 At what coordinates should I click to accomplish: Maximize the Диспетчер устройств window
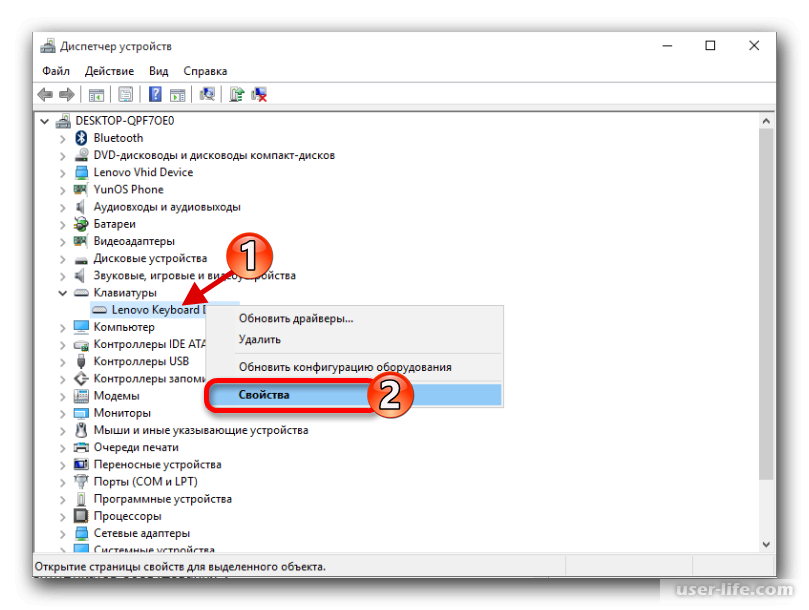click(710, 46)
